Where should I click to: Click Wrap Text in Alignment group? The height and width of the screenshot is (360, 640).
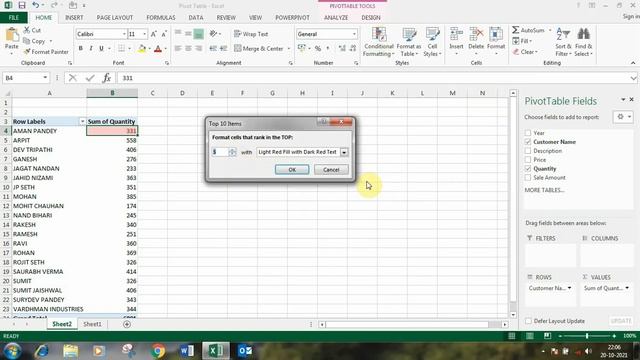coord(251,34)
